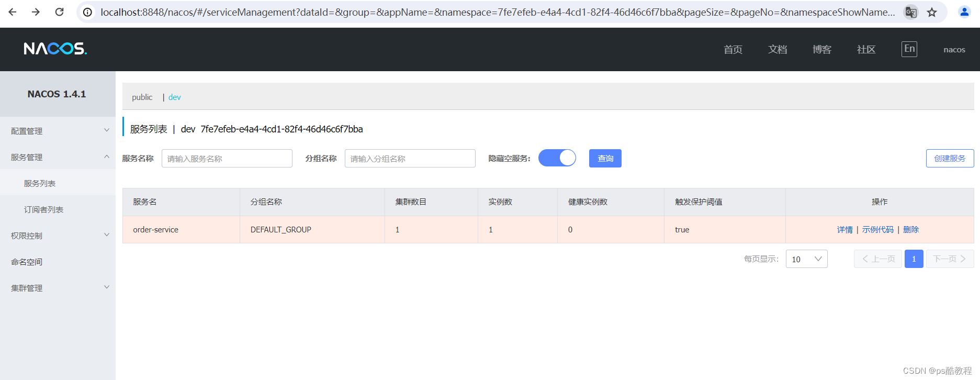
Task: Open 订阅者列表 in sidebar
Action: pos(58,209)
